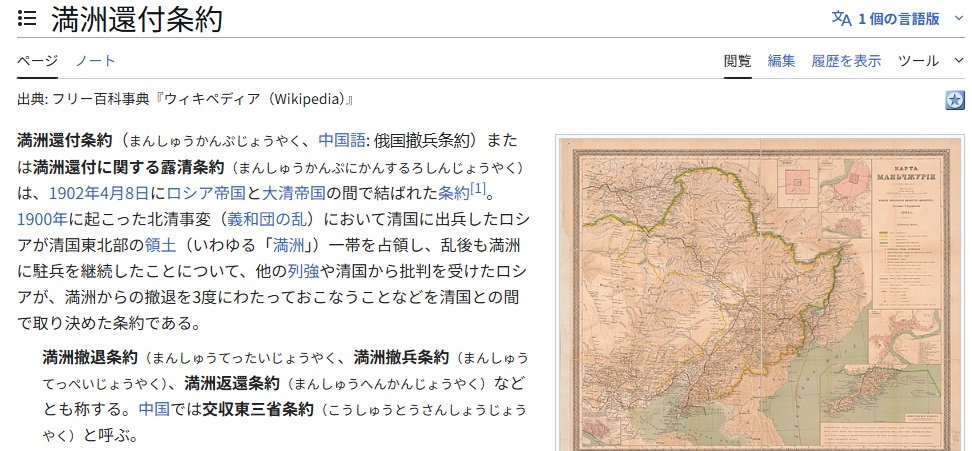Click the 出典: フリー百科事典 subtitle text

tap(185, 100)
